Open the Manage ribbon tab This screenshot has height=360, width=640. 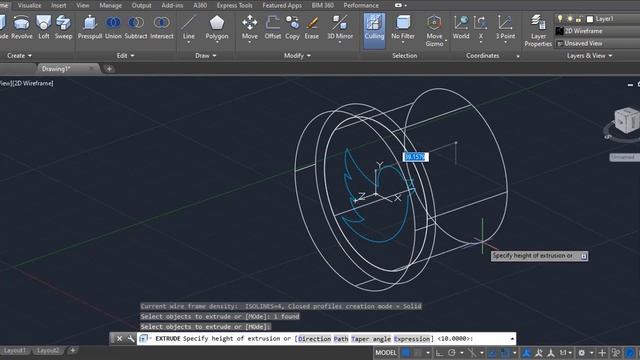point(110,5)
